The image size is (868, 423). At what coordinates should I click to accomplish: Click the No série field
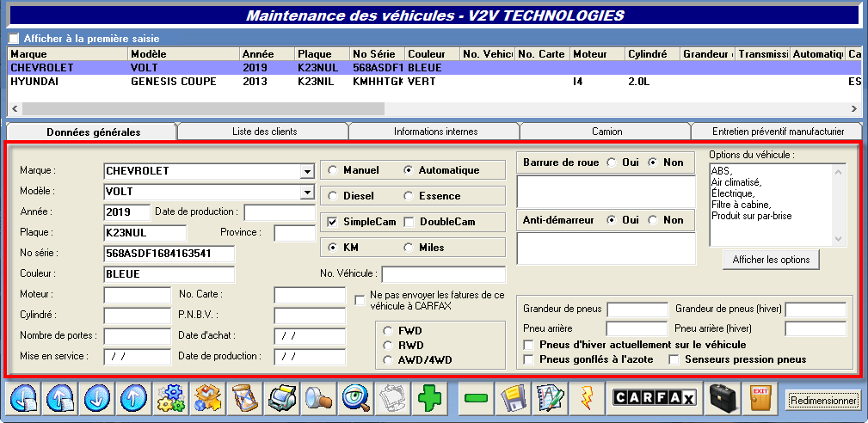tap(169, 254)
